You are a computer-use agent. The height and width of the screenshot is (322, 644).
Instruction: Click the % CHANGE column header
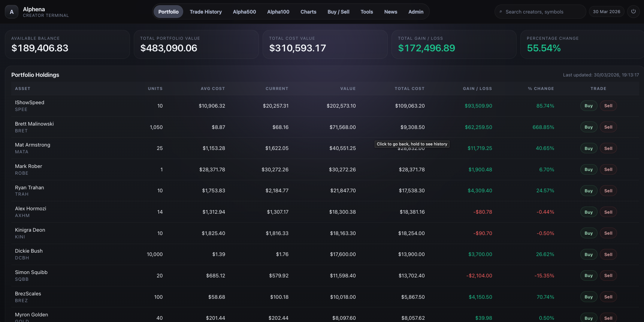click(541, 89)
